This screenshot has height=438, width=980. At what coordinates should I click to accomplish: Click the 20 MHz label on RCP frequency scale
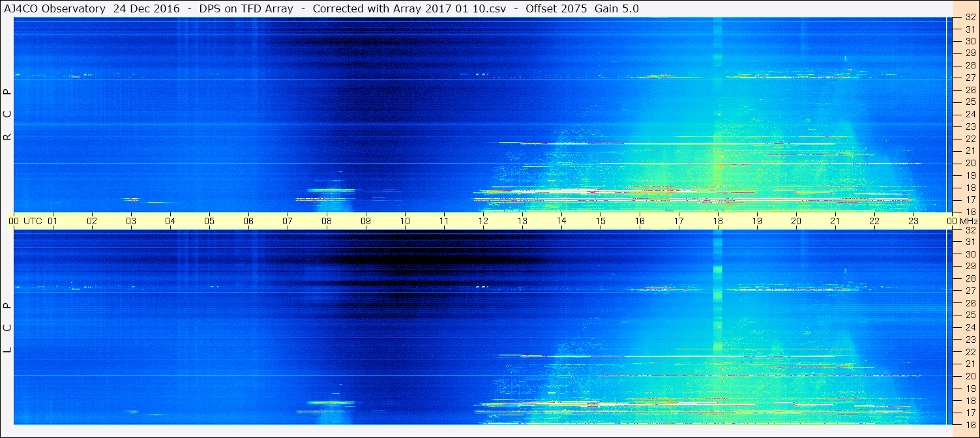[x=970, y=163]
